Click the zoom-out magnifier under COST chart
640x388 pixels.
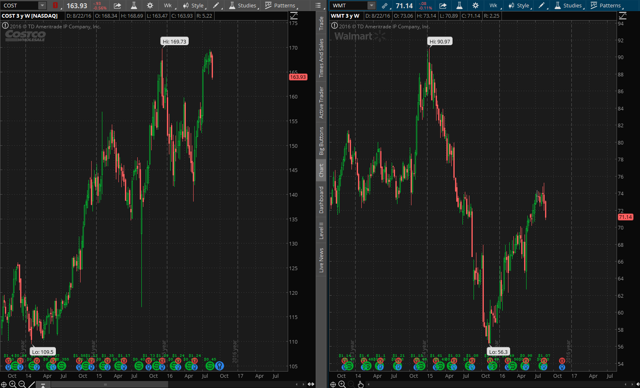pyautogui.click(x=22, y=384)
